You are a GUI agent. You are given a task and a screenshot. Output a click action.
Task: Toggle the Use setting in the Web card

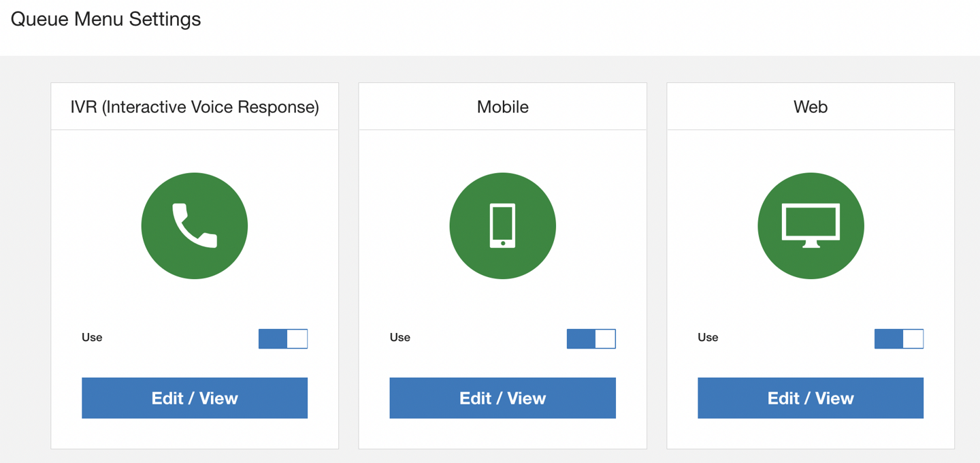(899, 338)
